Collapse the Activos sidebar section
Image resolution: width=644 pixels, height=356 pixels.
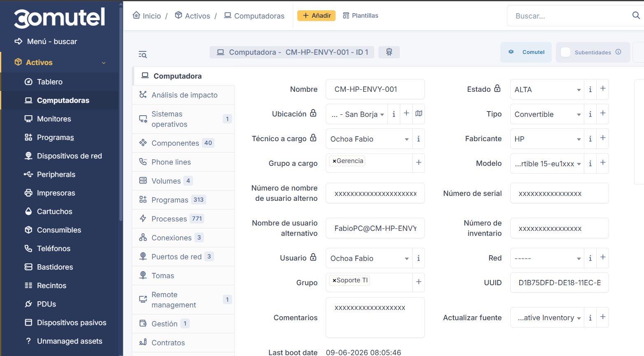(x=60, y=62)
